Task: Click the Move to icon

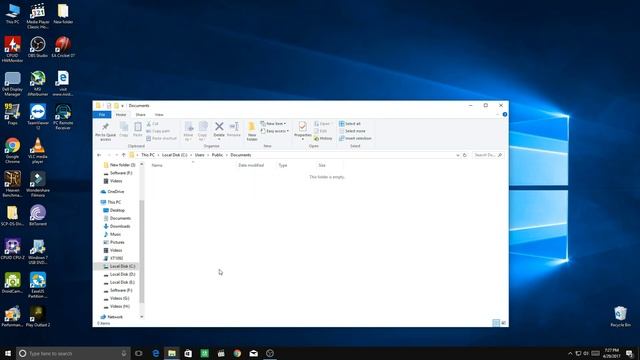Action: point(188,127)
